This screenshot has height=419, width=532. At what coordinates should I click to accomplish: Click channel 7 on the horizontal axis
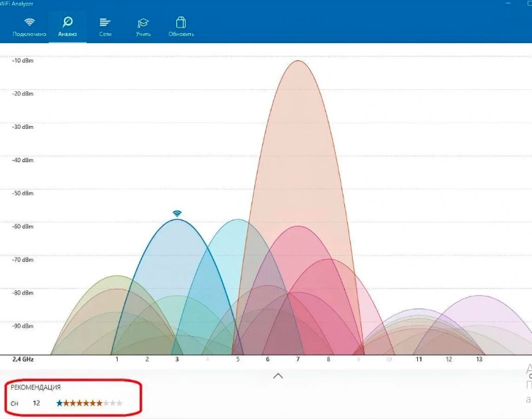[298, 360]
